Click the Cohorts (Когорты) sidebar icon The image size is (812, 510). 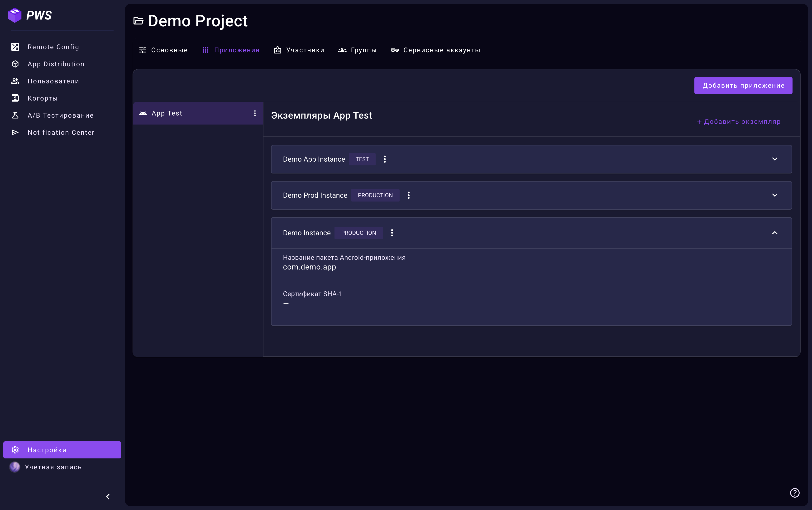point(15,98)
